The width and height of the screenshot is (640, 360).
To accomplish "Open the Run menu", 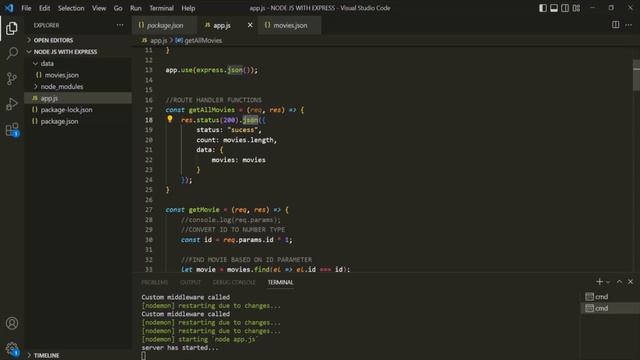I will (x=136, y=8).
